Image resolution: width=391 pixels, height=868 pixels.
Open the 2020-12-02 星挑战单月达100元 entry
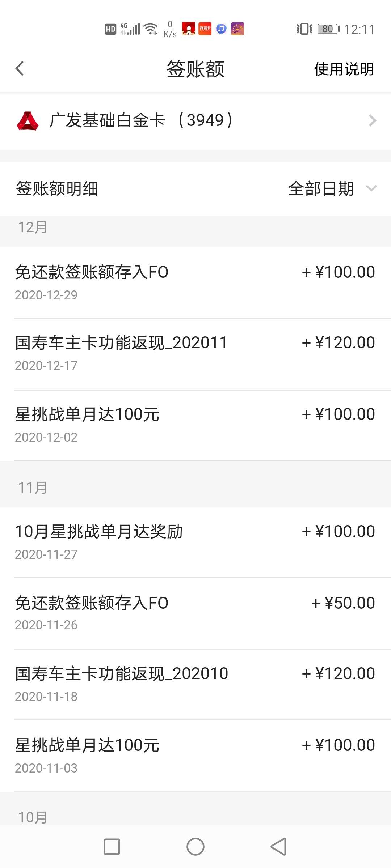click(x=195, y=425)
